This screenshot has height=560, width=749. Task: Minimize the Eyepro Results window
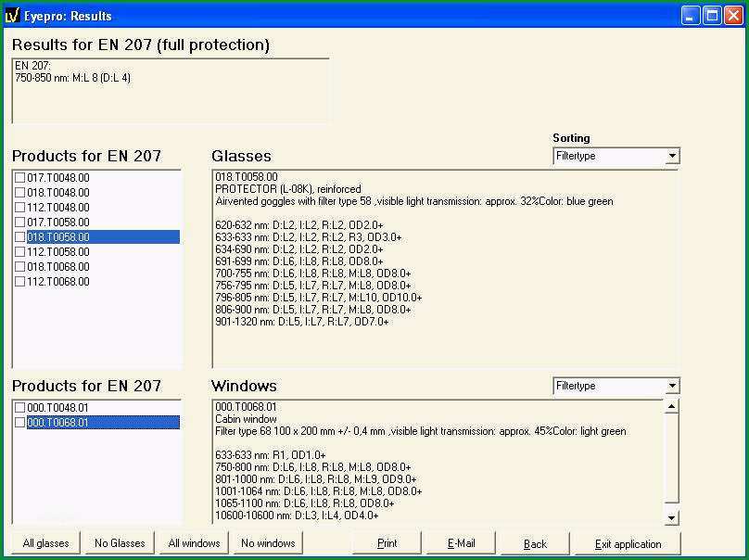pyautogui.click(x=691, y=16)
